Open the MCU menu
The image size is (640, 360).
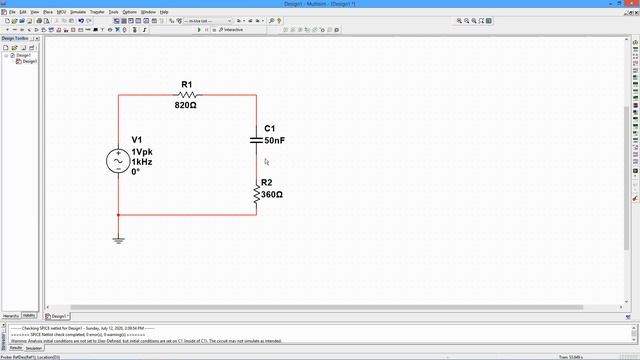[x=61, y=12]
